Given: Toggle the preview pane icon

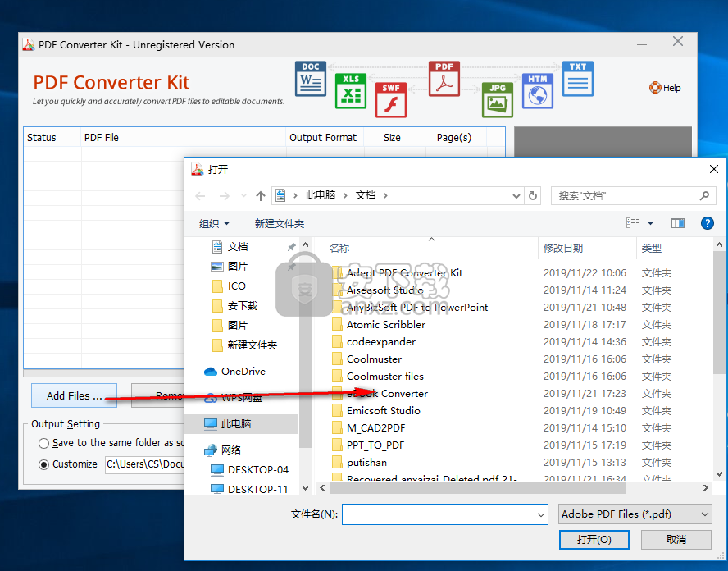Looking at the screenshot, I should [677, 223].
